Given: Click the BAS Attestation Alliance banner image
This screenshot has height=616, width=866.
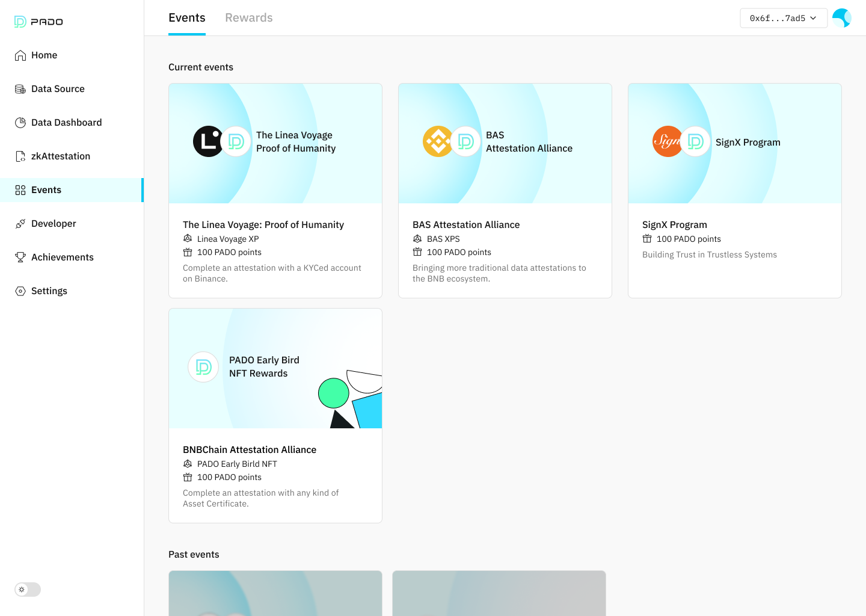Looking at the screenshot, I should tap(505, 143).
